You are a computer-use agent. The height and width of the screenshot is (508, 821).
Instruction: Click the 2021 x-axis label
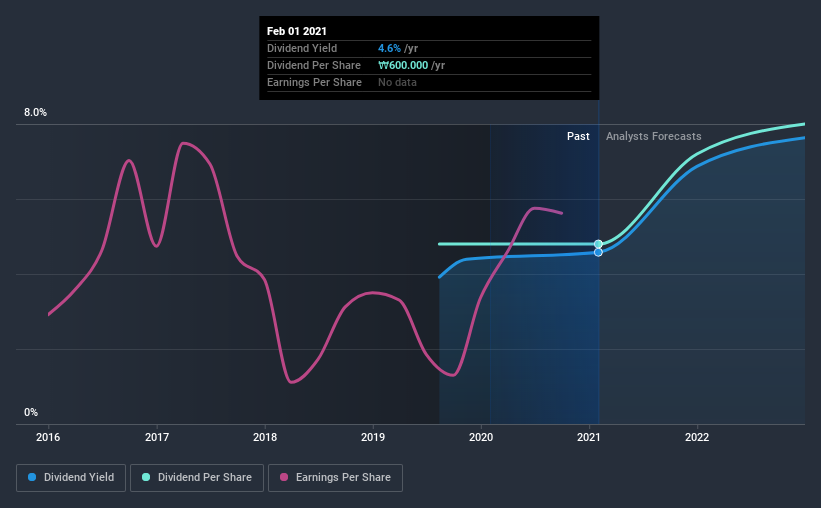tap(589, 437)
